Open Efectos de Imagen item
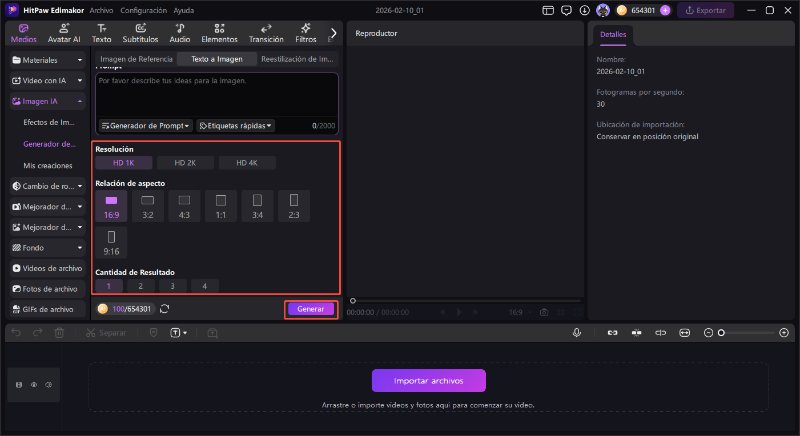 pyautogui.click(x=49, y=122)
